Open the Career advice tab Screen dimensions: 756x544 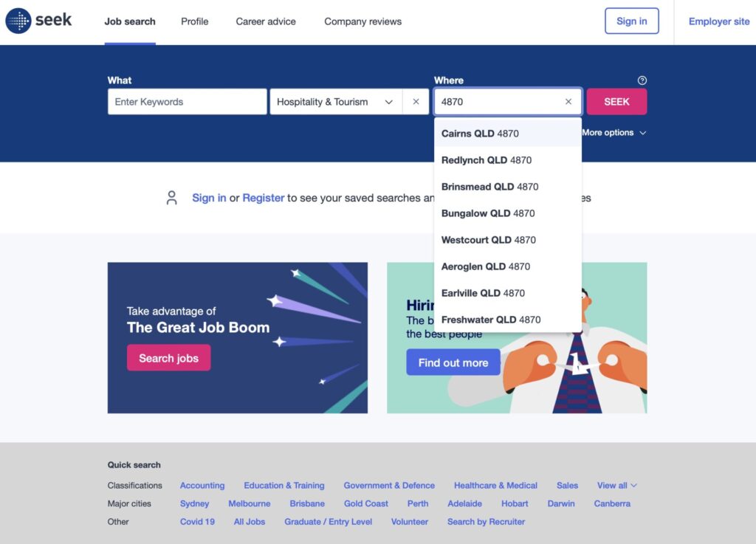tap(266, 21)
